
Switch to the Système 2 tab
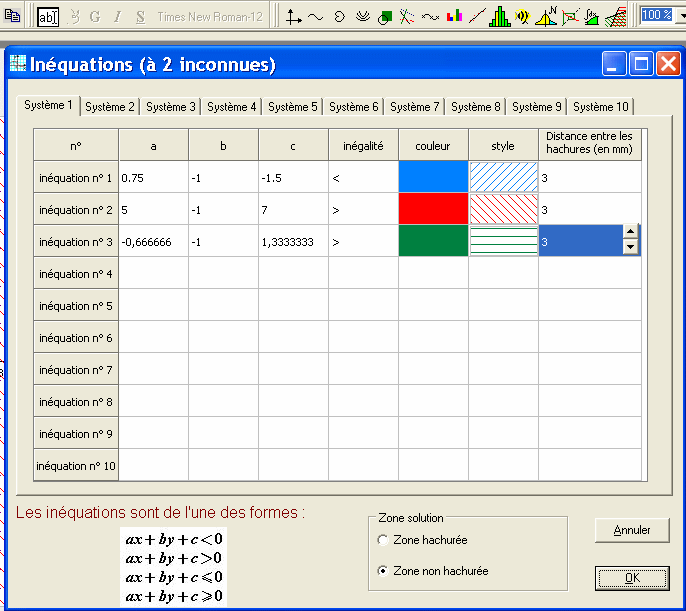(x=110, y=106)
